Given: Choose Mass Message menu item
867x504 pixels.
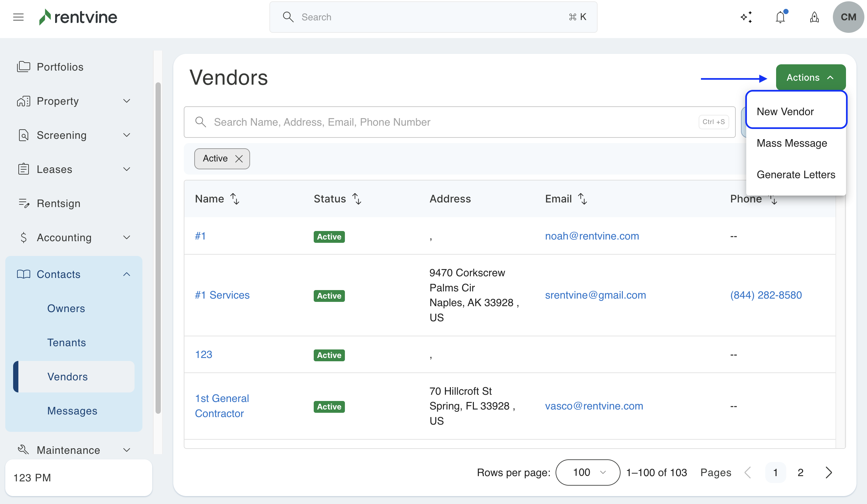Looking at the screenshot, I should pyautogui.click(x=792, y=143).
